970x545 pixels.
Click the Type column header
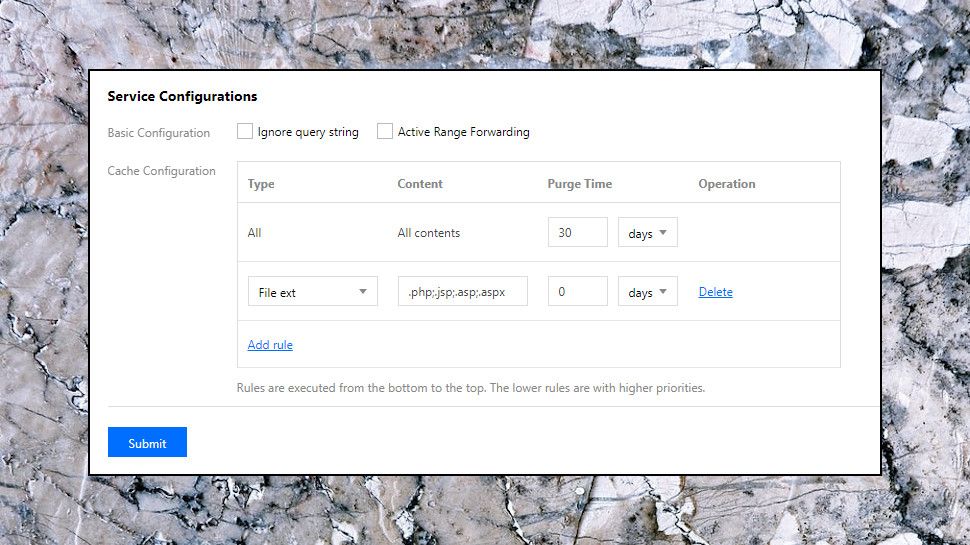coord(261,184)
